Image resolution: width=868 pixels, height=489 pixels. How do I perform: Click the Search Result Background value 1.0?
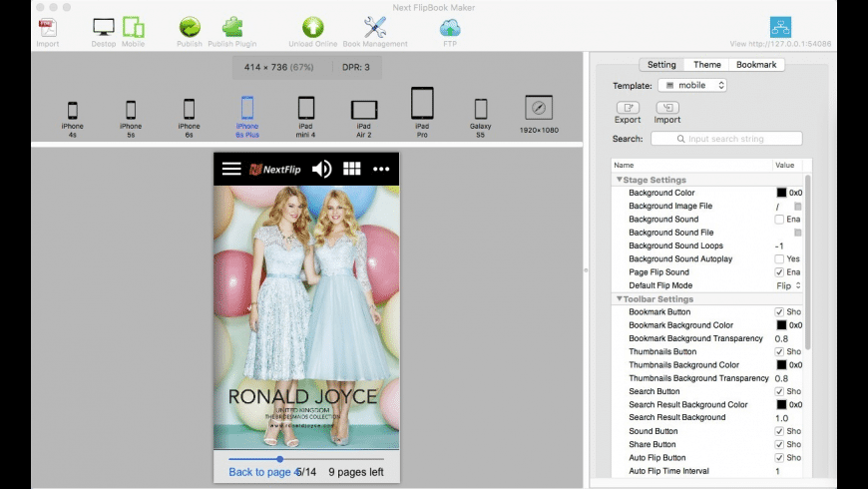click(781, 418)
